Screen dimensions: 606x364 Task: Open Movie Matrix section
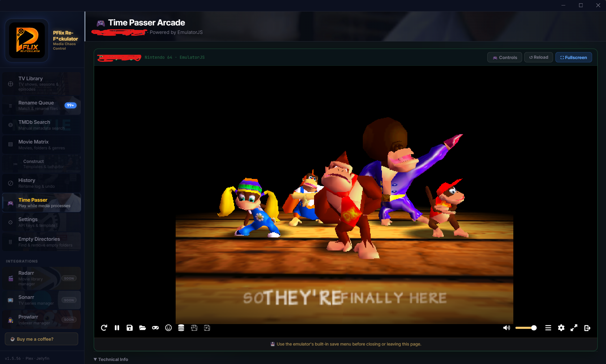coord(41,144)
